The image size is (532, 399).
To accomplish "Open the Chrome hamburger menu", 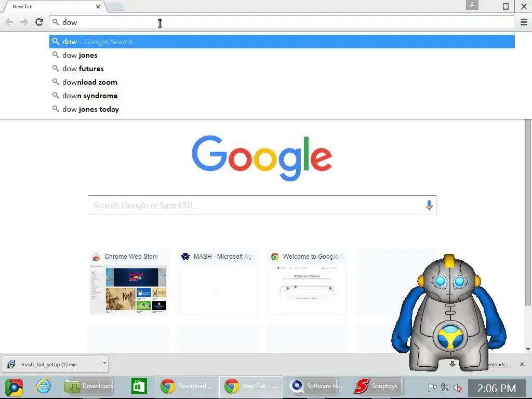I will tap(524, 22).
